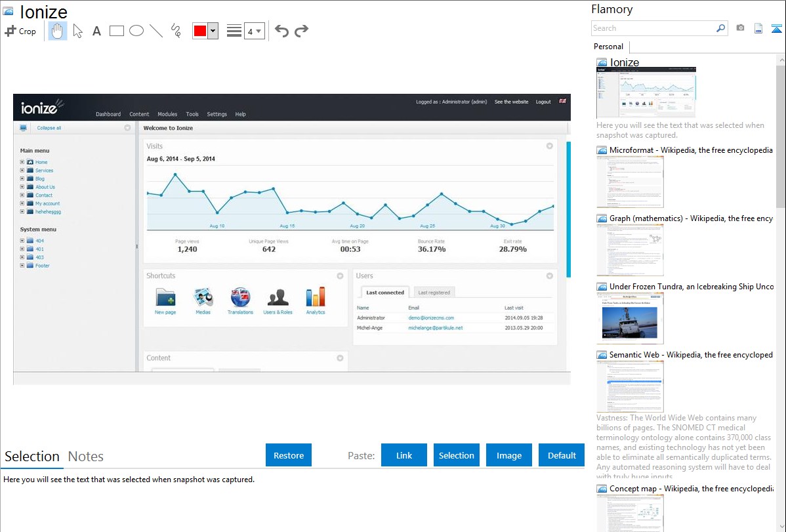Screen dimensions: 786x532
Task: Switch to the Last registered tab
Action: pyautogui.click(x=434, y=293)
